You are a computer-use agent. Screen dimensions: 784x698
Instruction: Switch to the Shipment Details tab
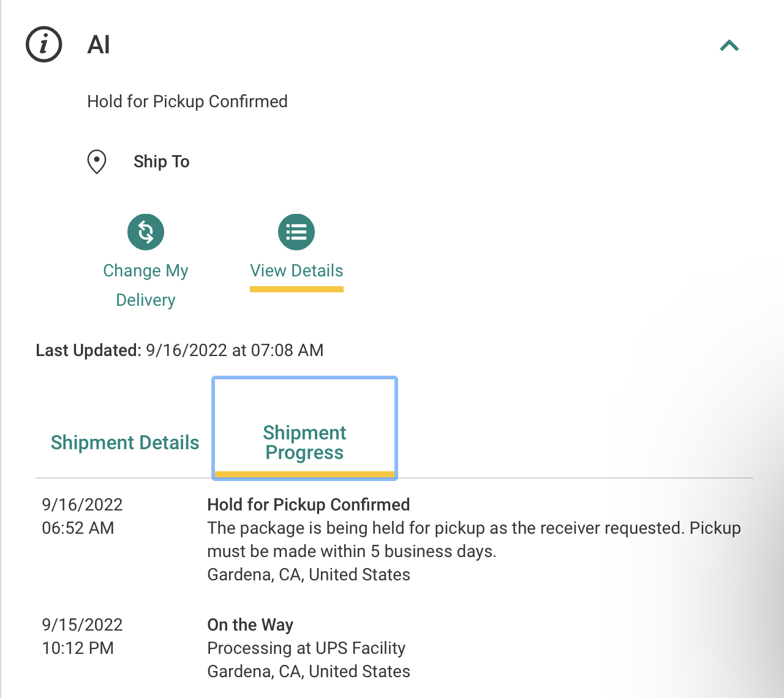[x=125, y=442]
